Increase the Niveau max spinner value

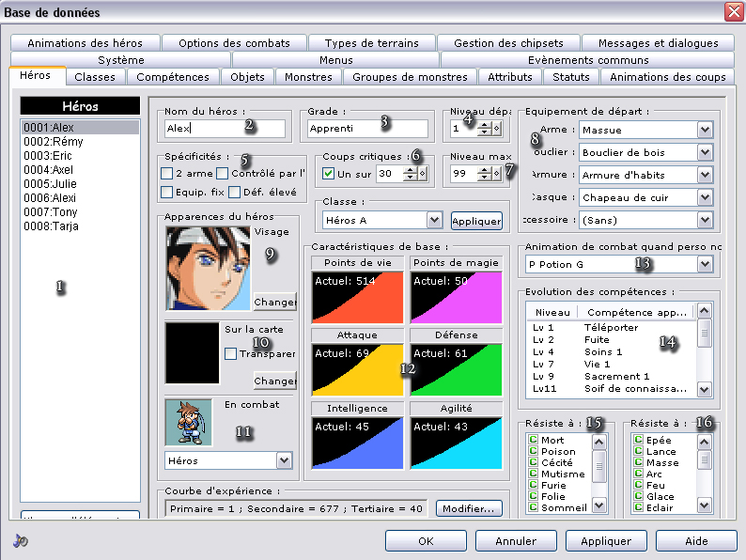(484, 170)
